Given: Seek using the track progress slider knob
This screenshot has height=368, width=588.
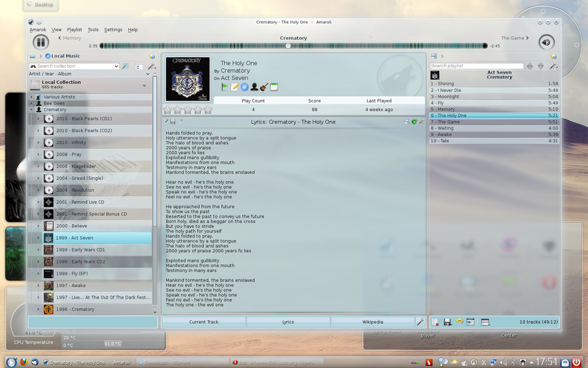Looking at the screenshot, I should pos(288,45).
